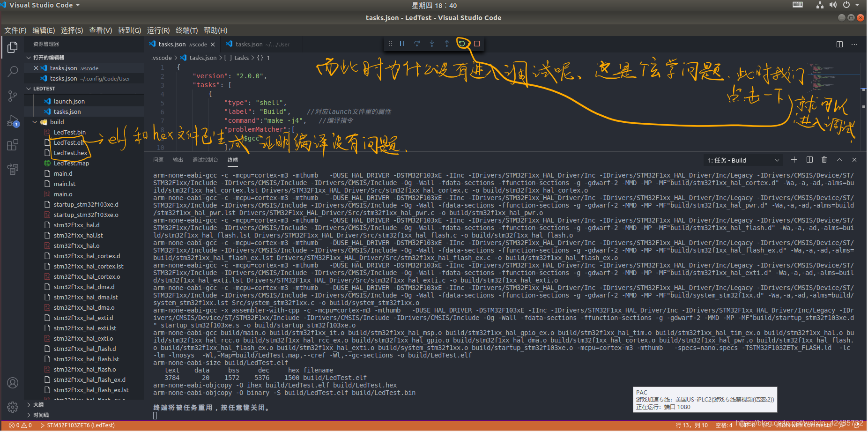Viewport: 868px width, 432px height.
Task: Open tasks.json ~/.config/Code/User in open editors
Action: click(84, 78)
